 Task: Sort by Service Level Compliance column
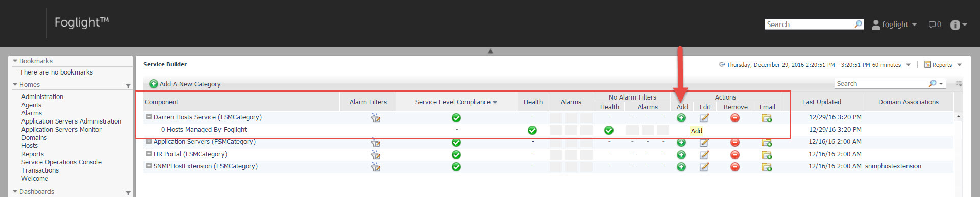[x=456, y=102]
